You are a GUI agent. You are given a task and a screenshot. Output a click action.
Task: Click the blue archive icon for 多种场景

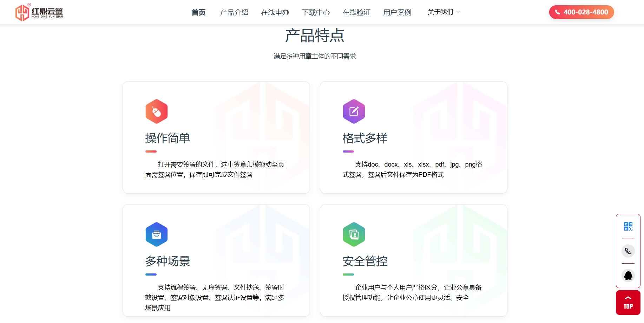click(157, 234)
